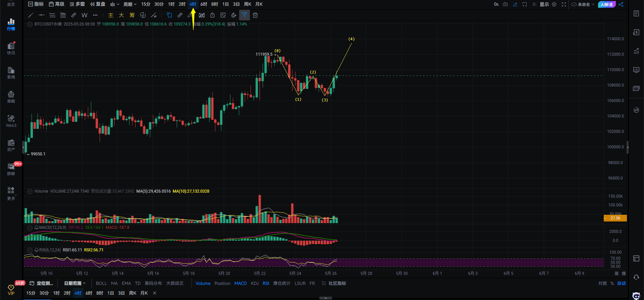644x300 pixels.
Task: Open the 高级 advanced menu
Action: [x=56, y=4]
